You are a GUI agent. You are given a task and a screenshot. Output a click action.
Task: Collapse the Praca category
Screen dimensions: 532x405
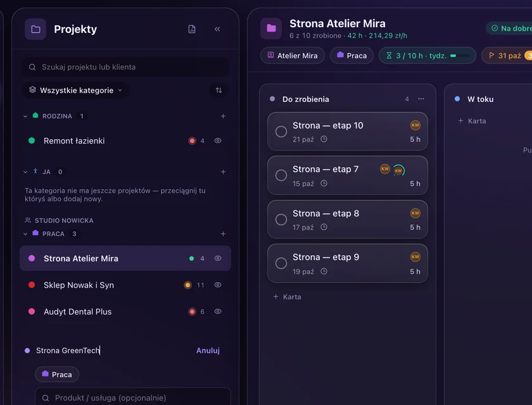click(25, 234)
